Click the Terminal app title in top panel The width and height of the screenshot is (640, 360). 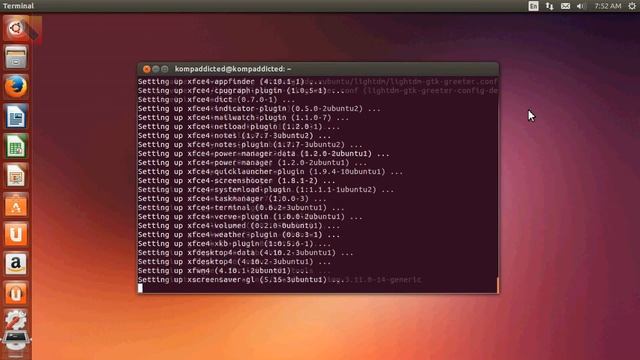point(18,6)
